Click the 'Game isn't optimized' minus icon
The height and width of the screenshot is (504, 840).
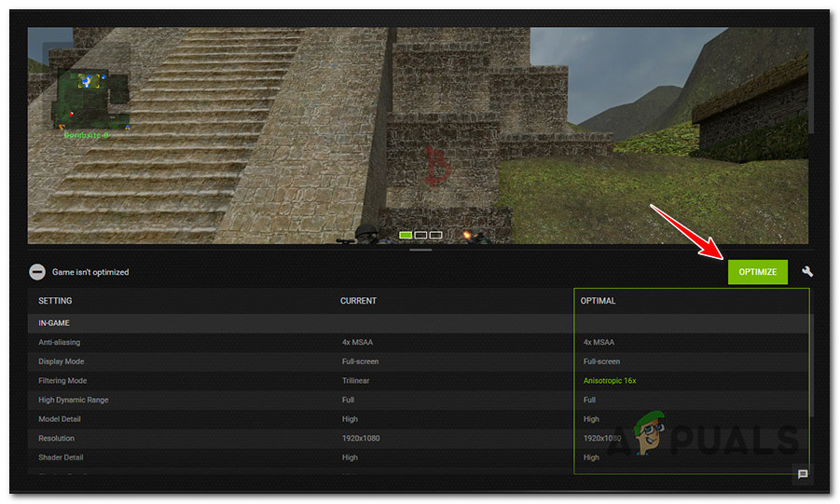tap(37, 272)
